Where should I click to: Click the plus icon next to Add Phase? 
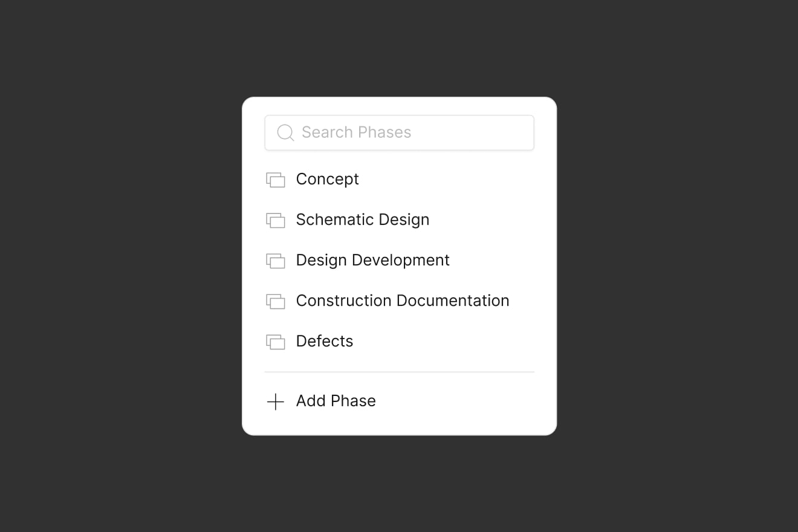tap(276, 401)
